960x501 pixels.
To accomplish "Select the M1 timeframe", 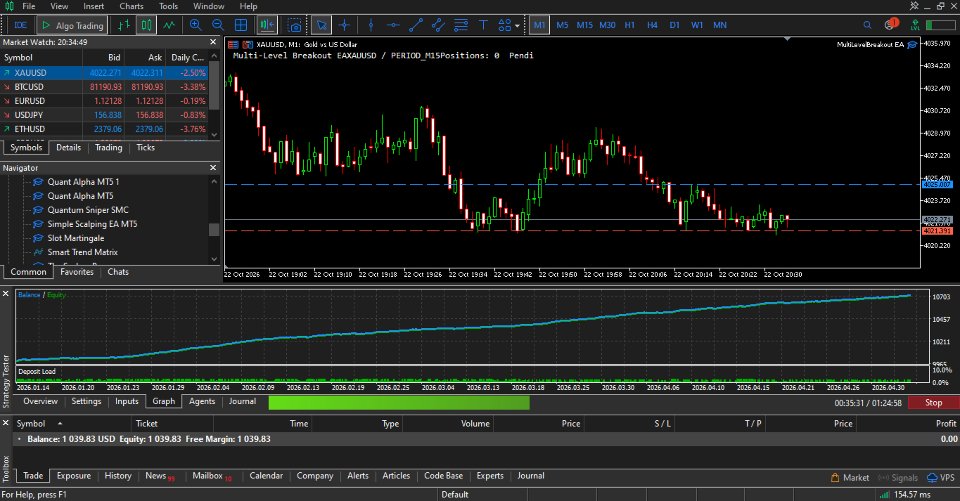I will click(539, 25).
